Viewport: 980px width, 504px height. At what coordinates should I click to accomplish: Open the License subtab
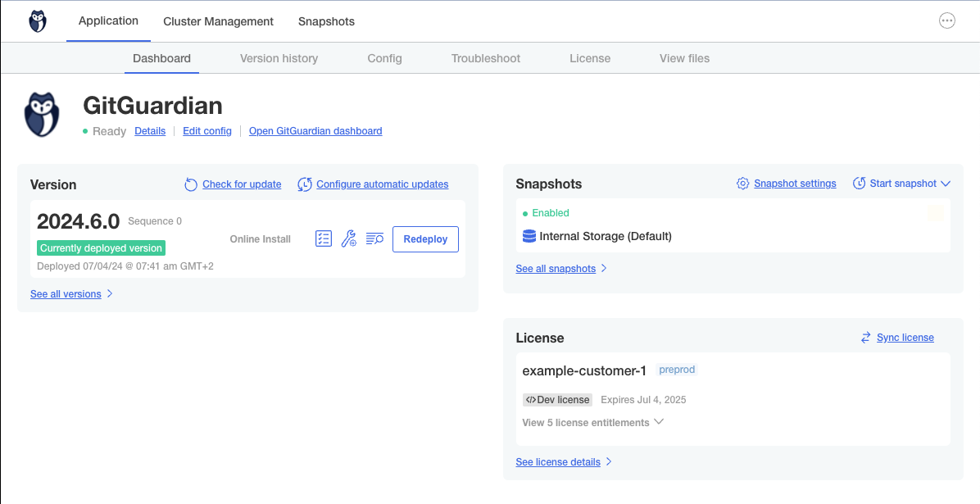click(590, 58)
